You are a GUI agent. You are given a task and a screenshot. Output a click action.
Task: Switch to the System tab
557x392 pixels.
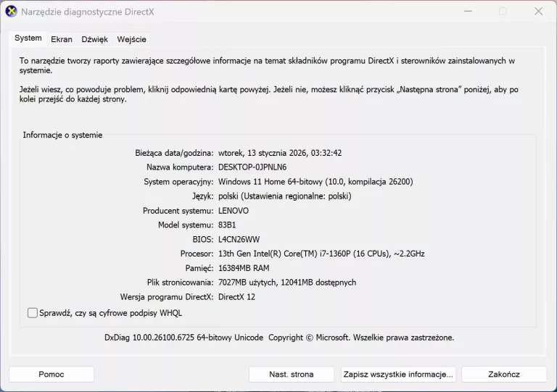pos(28,38)
